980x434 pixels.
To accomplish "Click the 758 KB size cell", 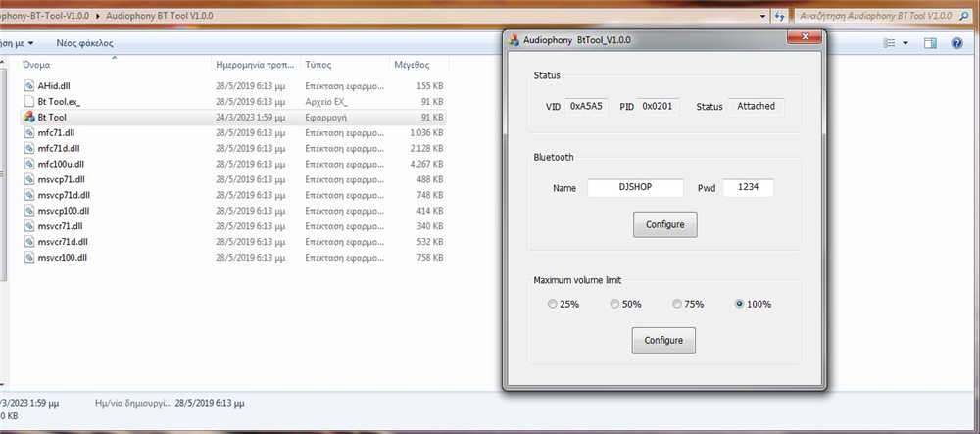I will click(x=430, y=258).
